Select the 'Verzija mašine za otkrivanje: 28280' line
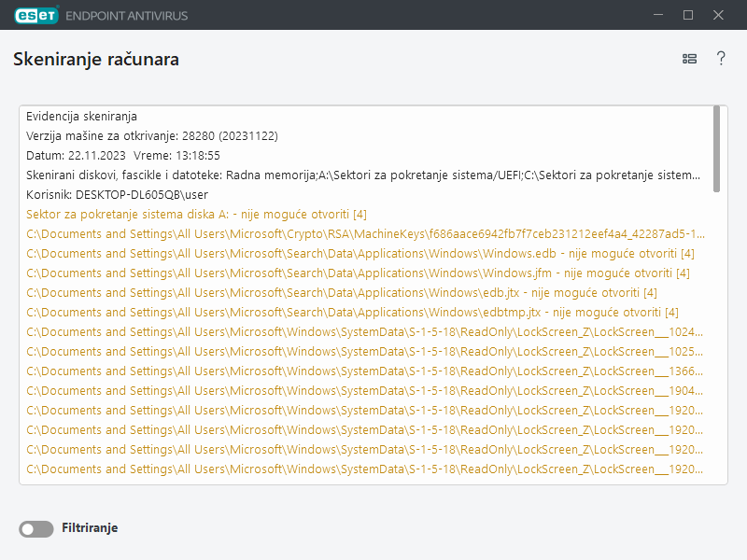This screenshot has width=747, height=560. click(x=152, y=136)
